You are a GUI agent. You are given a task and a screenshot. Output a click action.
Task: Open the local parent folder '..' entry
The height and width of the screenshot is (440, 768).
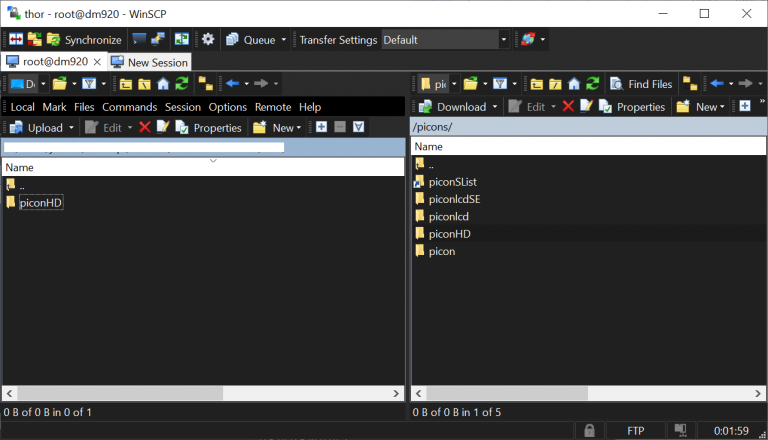pos(15,185)
